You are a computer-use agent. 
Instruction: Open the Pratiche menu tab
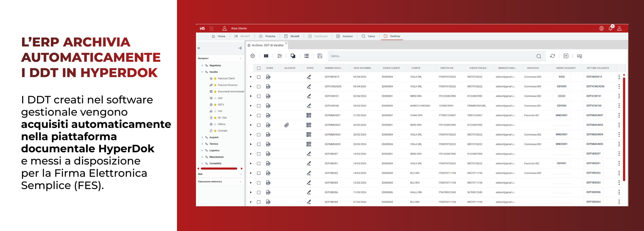pos(267,36)
